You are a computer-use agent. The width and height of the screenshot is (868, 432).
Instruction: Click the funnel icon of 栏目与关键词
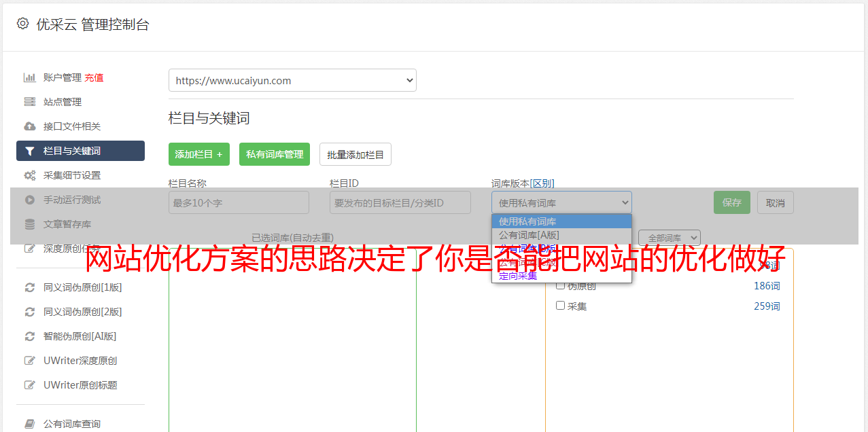click(29, 151)
